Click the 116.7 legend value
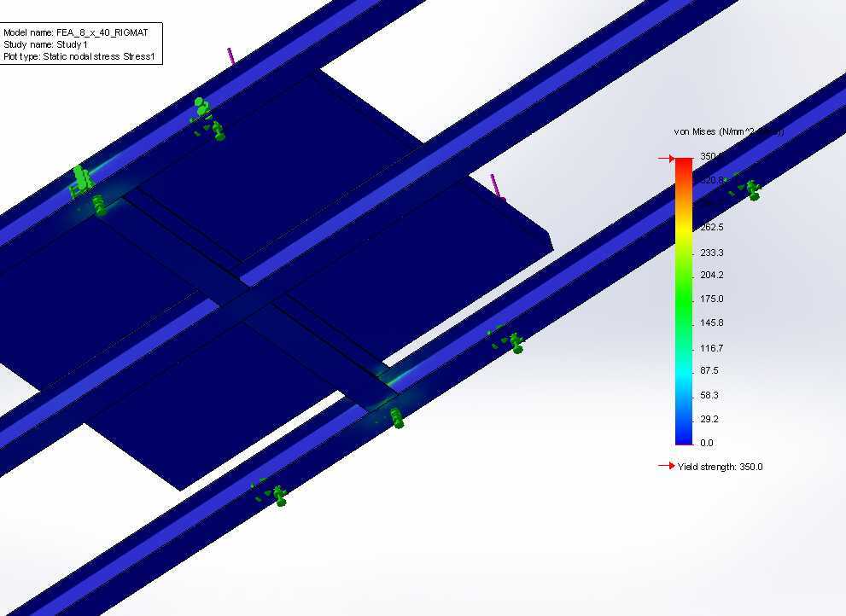The height and width of the screenshot is (616, 846). point(712,348)
